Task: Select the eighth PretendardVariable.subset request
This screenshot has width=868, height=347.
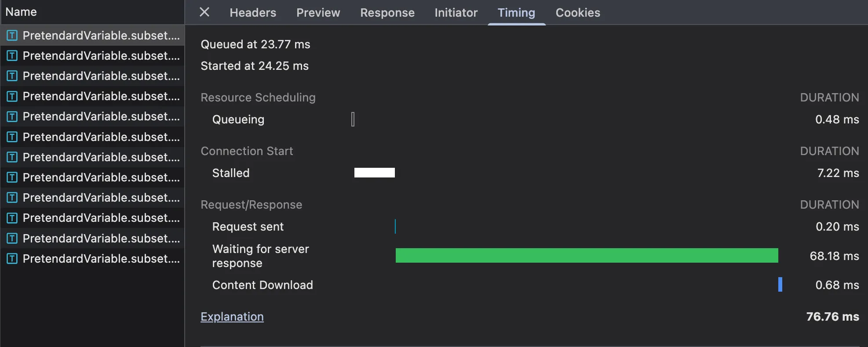Action: point(101,177)
